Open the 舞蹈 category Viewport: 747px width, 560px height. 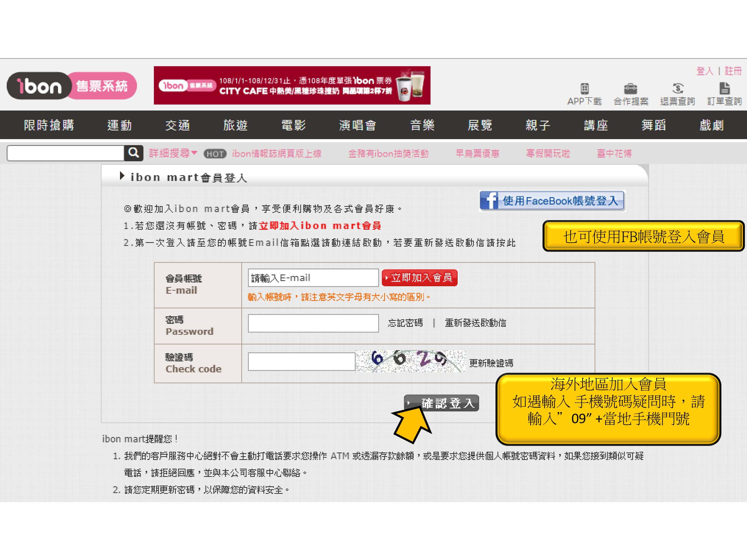point(654,125)
